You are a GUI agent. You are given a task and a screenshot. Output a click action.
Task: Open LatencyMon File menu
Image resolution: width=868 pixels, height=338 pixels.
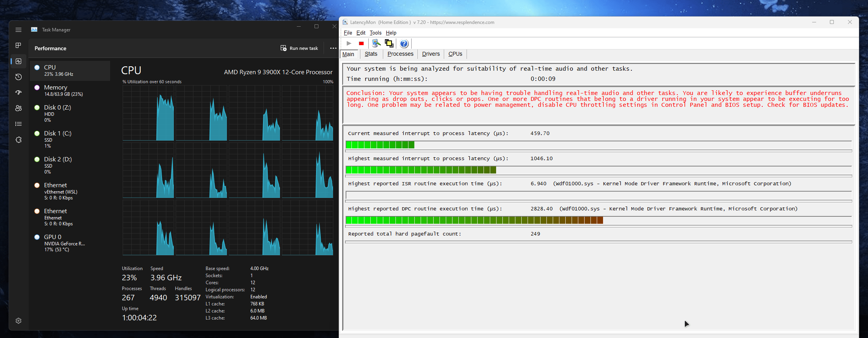348,33
